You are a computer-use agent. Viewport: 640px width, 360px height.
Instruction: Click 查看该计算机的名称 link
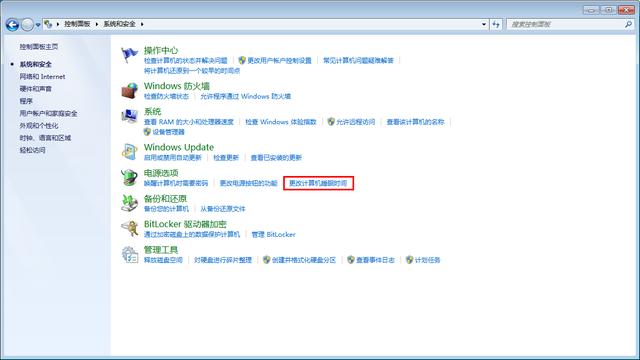coord(416,122)
